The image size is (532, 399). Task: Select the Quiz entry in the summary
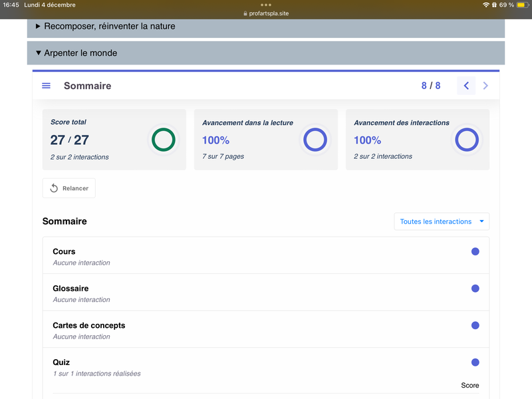tap(61, 362)
